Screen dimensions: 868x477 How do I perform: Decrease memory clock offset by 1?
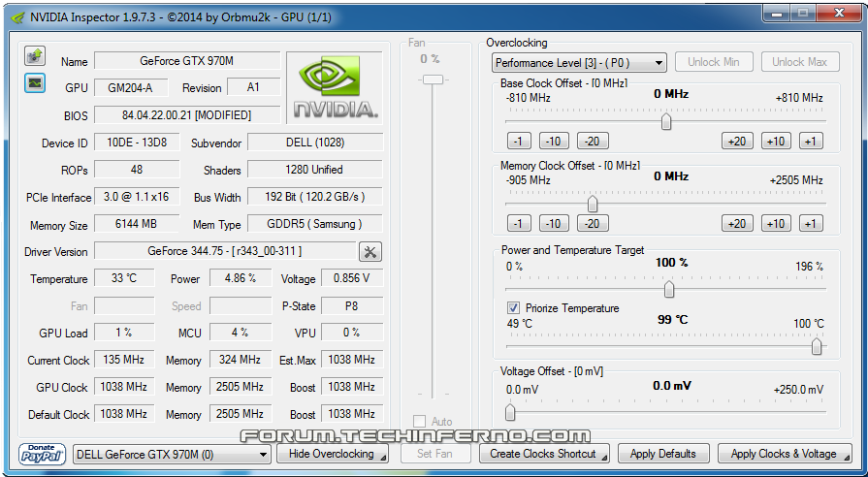[x=519, y=224]
